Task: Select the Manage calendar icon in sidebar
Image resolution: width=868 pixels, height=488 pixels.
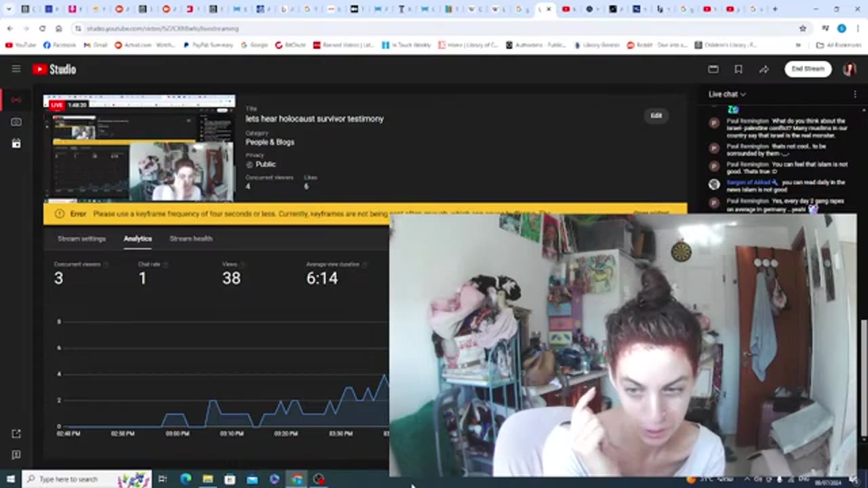Action: pos(16,144)
